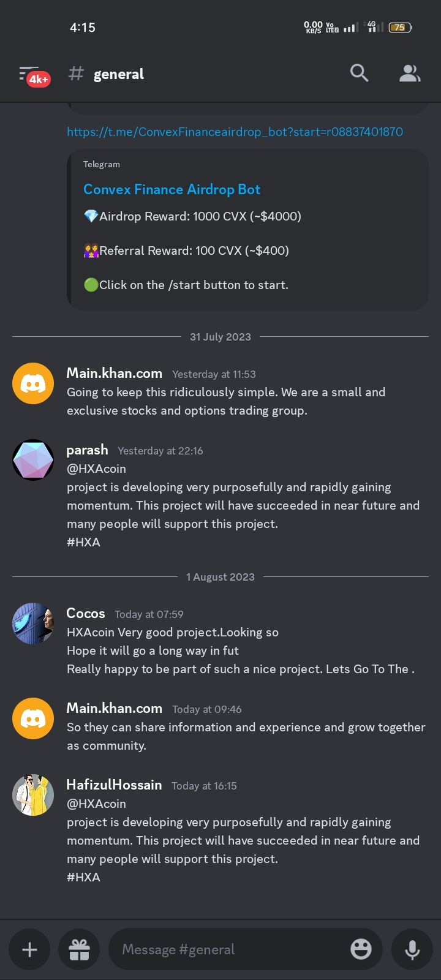Tap parash's geometric avatar
The height and width of the screenshot is (980, 441).
point(33,459)
